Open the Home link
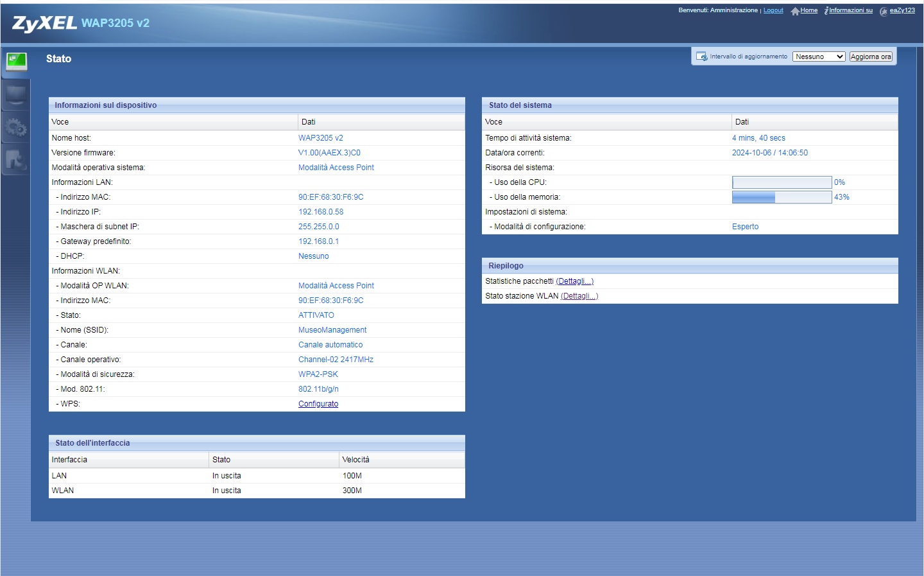Viewport: 924px width, 576px height. pyautogui.click(x=809, y=10)
